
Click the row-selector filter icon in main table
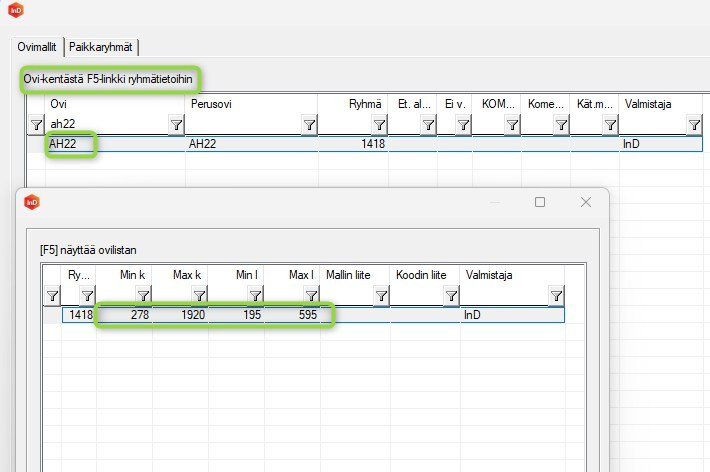[x=36, y=125]
